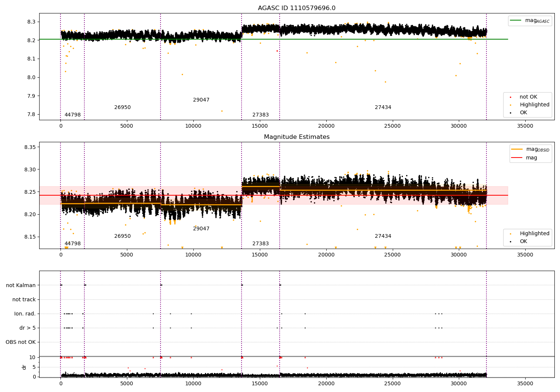Click obsid label 26950 in top plot
560x392 pixels.
tap(122, 108)
